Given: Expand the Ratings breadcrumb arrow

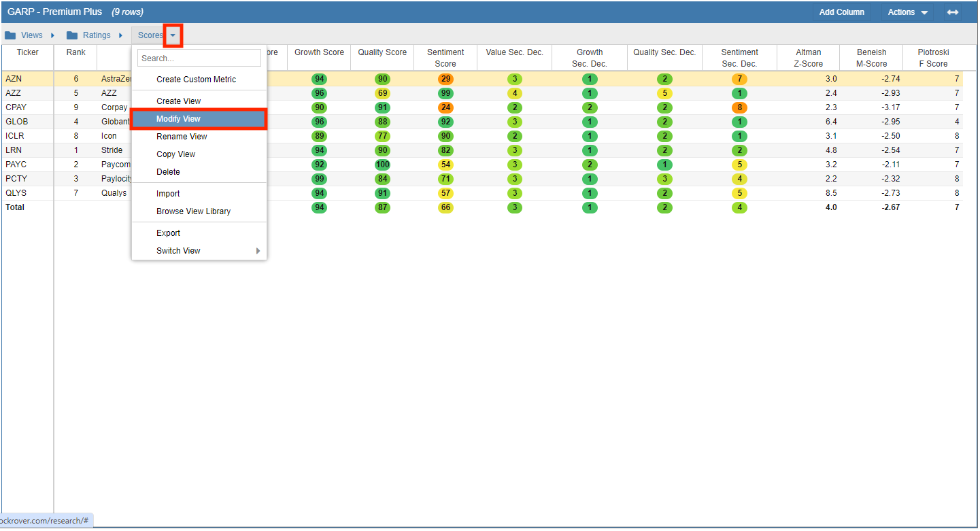Looking at the screenshot, I should click(x=120, y=35).
